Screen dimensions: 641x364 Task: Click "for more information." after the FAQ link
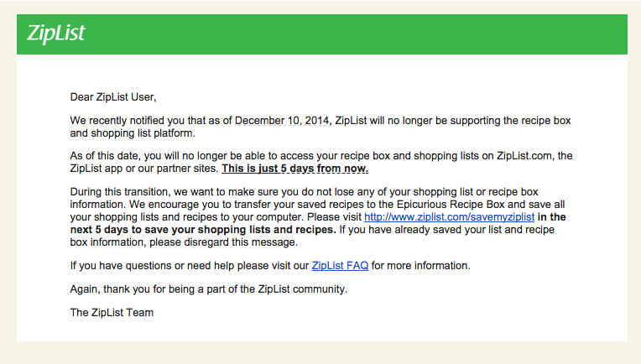pyautogui.click(x=421, y=266)
